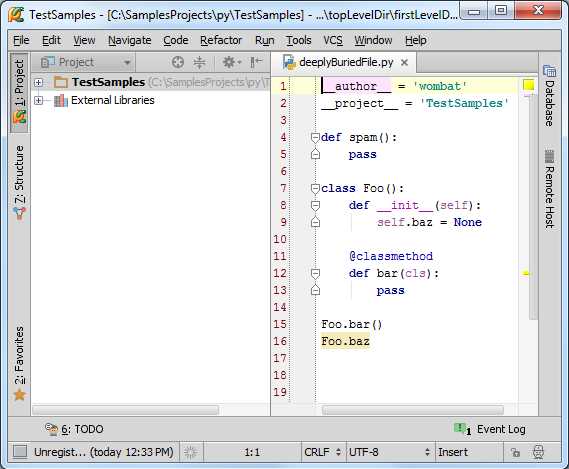Screen dimensions: 569x469
Task: Expand the External Libraries tree node
Action: 38,100
